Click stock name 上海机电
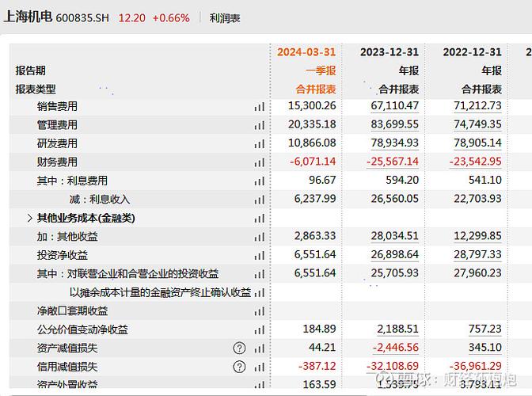Viewport: 532px width, 396px height. coord(28,17)
